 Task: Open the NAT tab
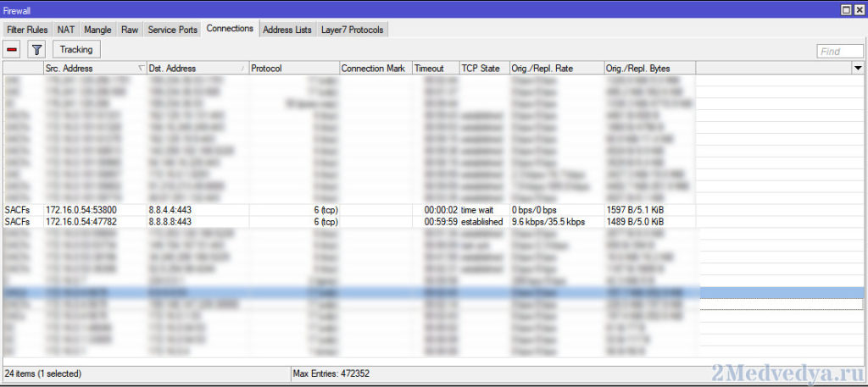[66, 30]
